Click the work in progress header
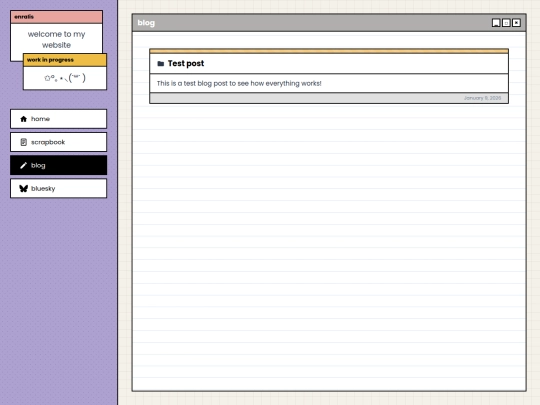This screenshot has width=540, height=405. click(65, 60)
